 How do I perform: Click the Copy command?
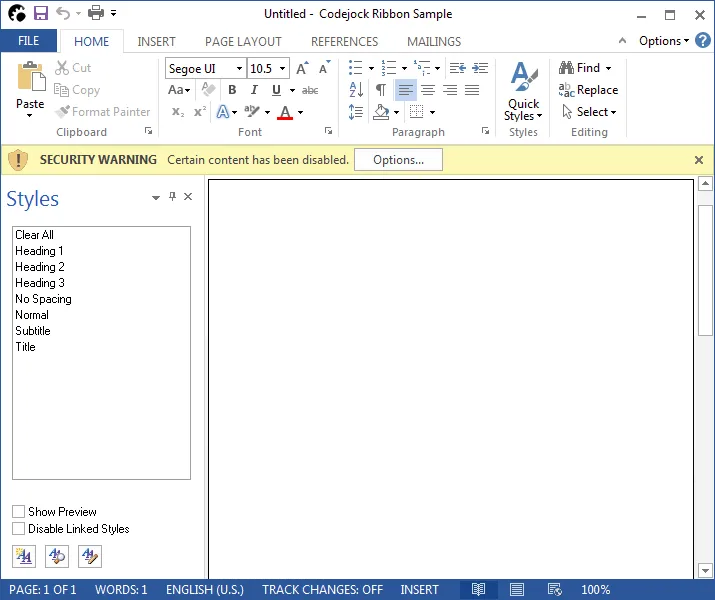coord(77,90)
